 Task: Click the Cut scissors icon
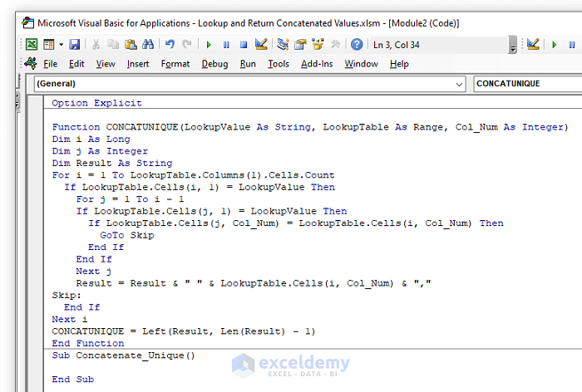[x=96, y=45]
